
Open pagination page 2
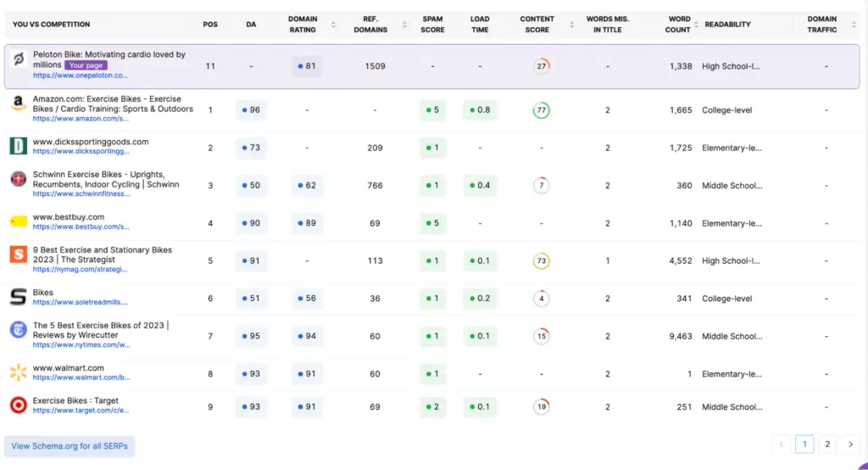pyautogui.click(x=827, y=444)
